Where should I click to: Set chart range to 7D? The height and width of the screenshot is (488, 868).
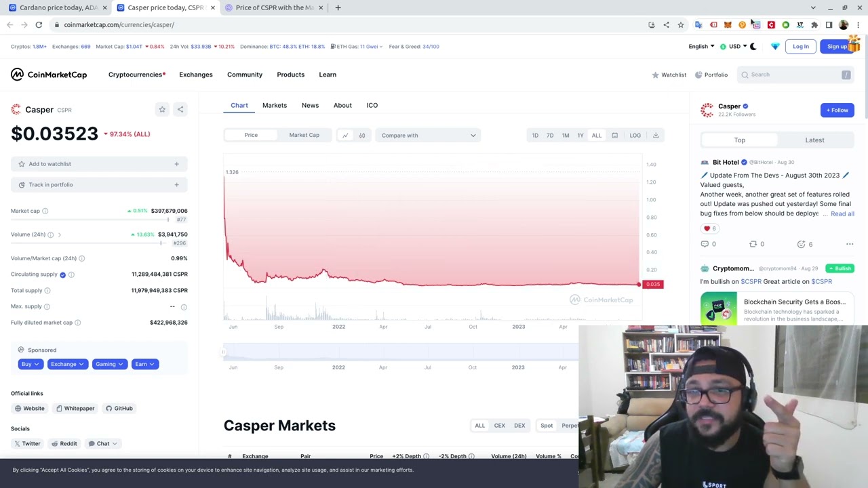[x=550, y=136]
